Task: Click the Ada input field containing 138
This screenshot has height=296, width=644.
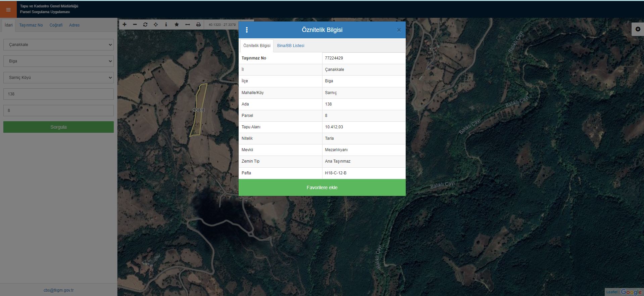Action: click(x=58, y=94)
